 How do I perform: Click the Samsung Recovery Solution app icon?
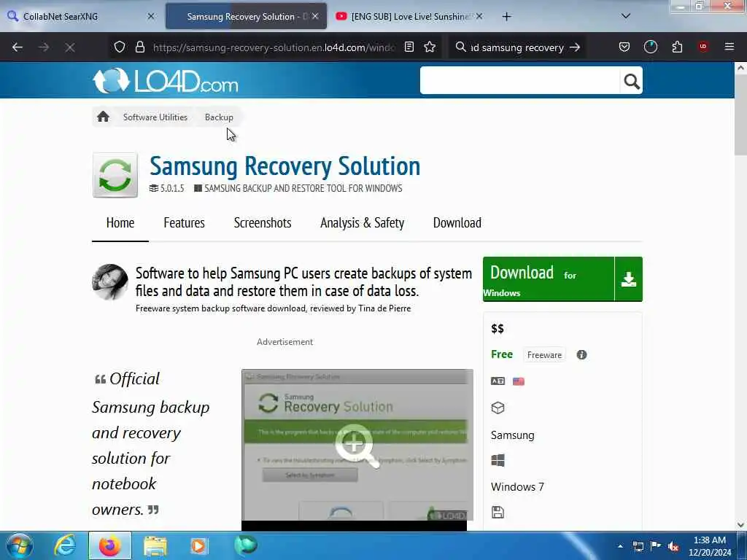[x=115, y=175]
